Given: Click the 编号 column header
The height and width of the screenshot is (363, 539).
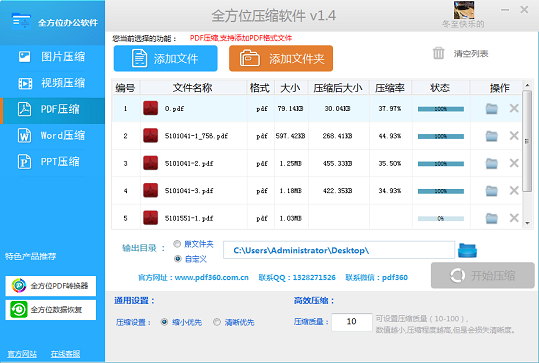Looking at the screenshot, I should 125,88.
